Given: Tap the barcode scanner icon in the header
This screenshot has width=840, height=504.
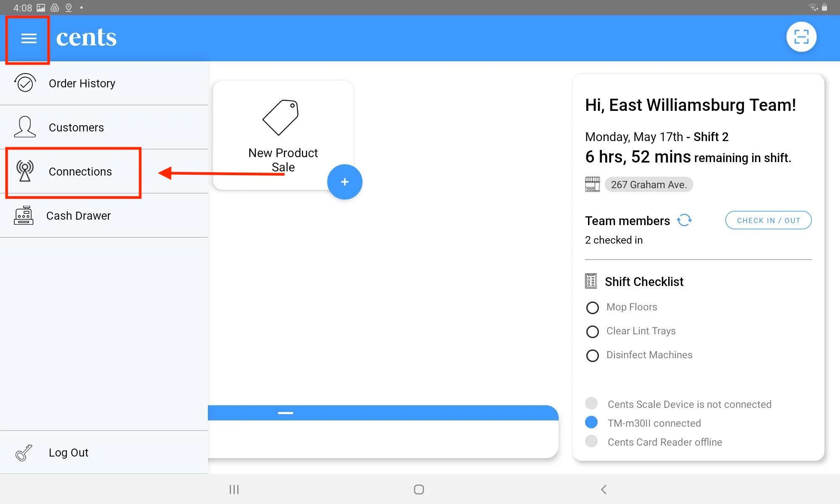Looking at the screenshot, I should click(801, 37).
